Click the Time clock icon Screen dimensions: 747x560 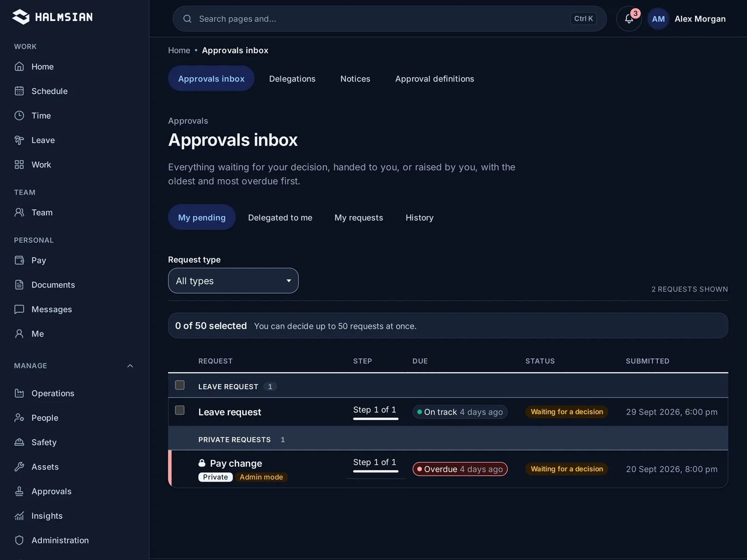click(19, 115)
